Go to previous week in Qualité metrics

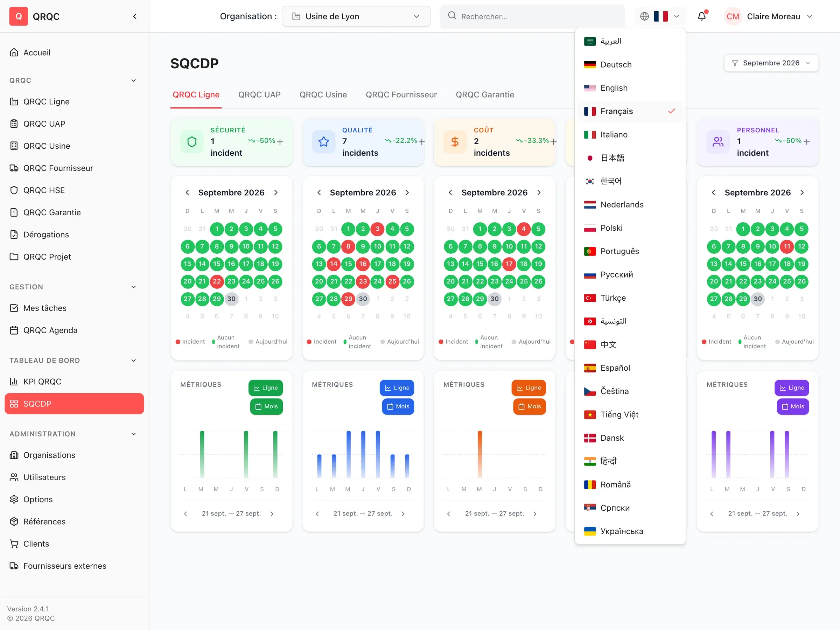coord(317,514)
